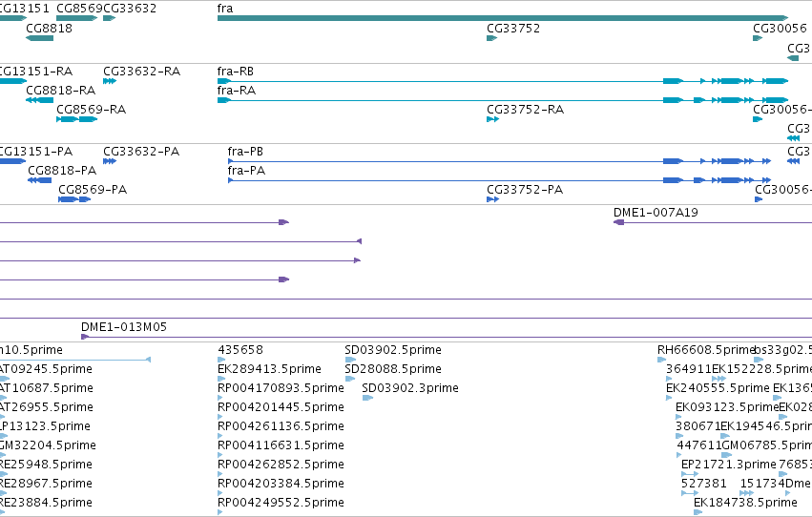Click the CG8818 gene glyph
The width and height of the screenshot is (812, 517).
[39, 38]
